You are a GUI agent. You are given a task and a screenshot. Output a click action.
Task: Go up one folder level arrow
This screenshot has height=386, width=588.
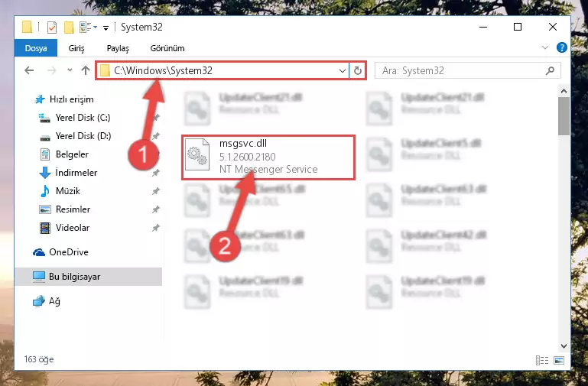pyautogui.click(x=86, y=70)
